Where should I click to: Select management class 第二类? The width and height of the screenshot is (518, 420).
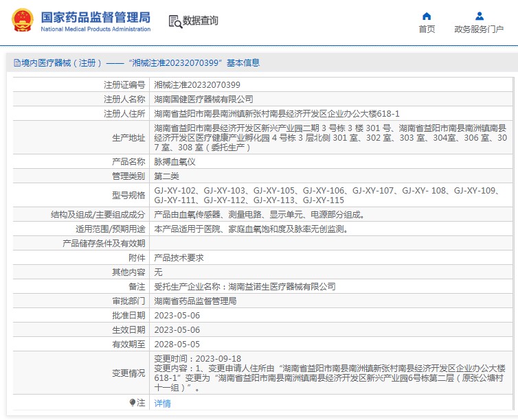coord(166,176)
